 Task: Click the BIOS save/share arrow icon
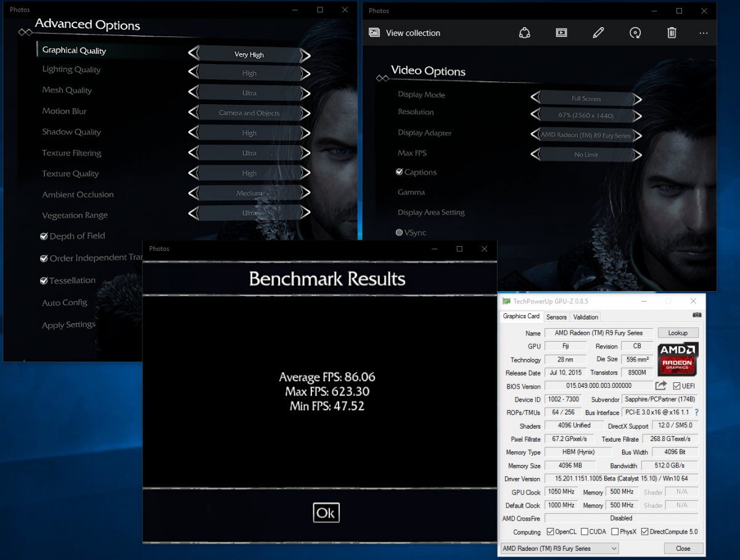tap(661, 385)
